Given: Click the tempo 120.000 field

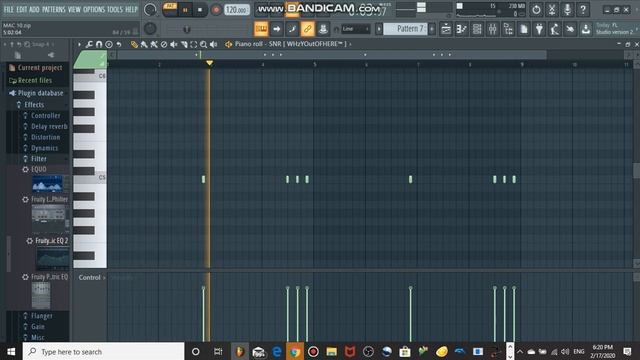Looking at the screenshot, I should [x=237, y=9].
